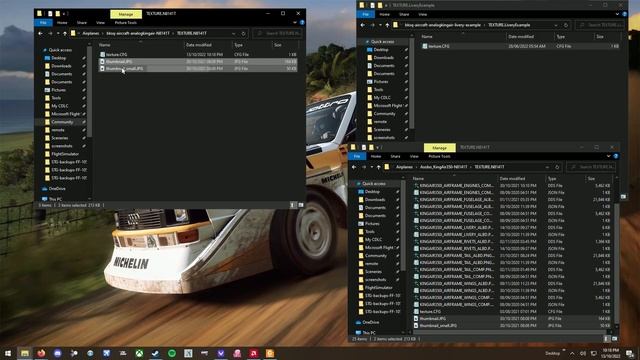Go up one folder in the 3-item window
The height and width of the screenshot is (360, 640).
[64, 33]
